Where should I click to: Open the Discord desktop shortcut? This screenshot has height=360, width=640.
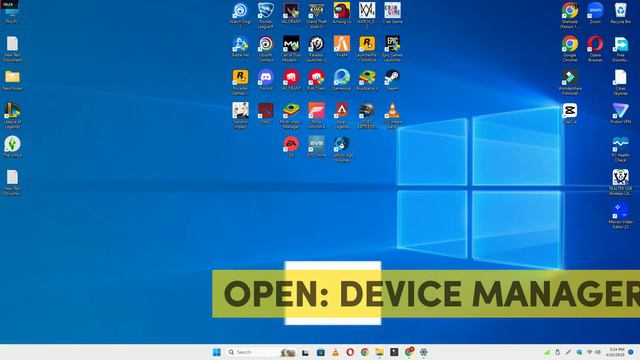pos(266,80)
